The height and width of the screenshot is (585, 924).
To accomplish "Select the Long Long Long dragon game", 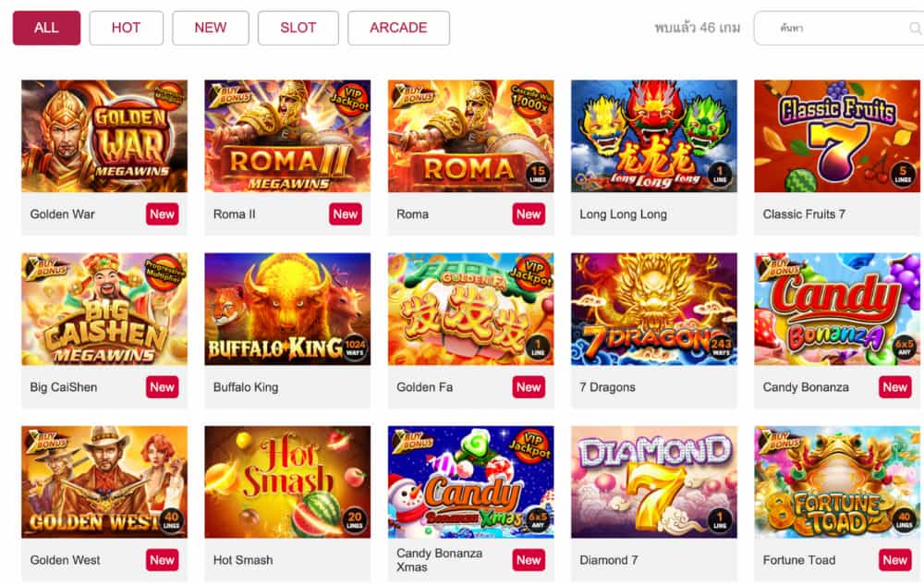I will pos(654,136).
